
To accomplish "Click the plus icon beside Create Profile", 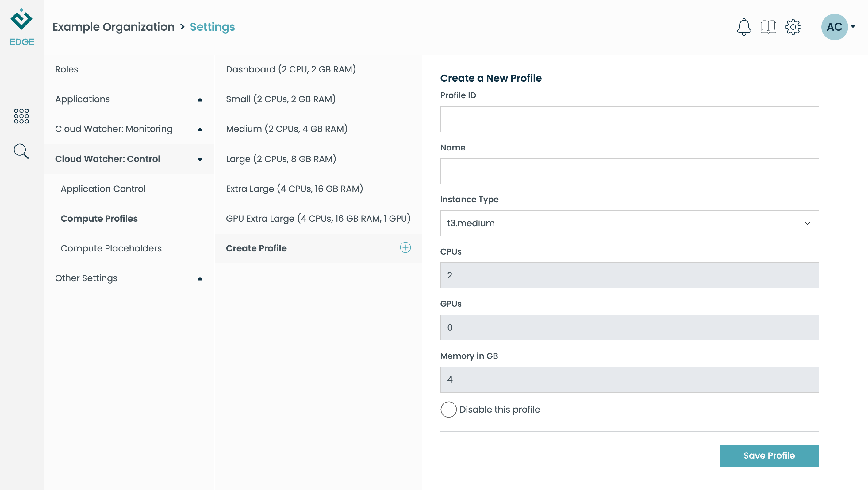I will click(405, 247).
